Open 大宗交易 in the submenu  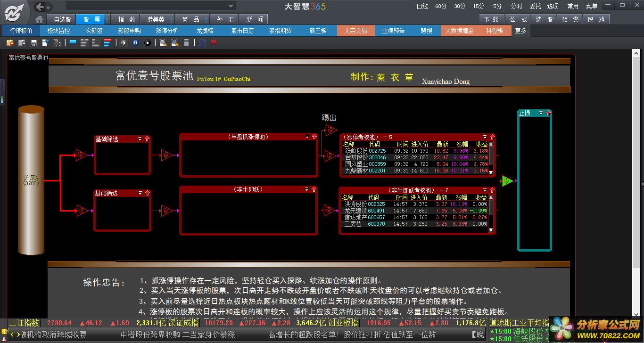tap(355, 31)
